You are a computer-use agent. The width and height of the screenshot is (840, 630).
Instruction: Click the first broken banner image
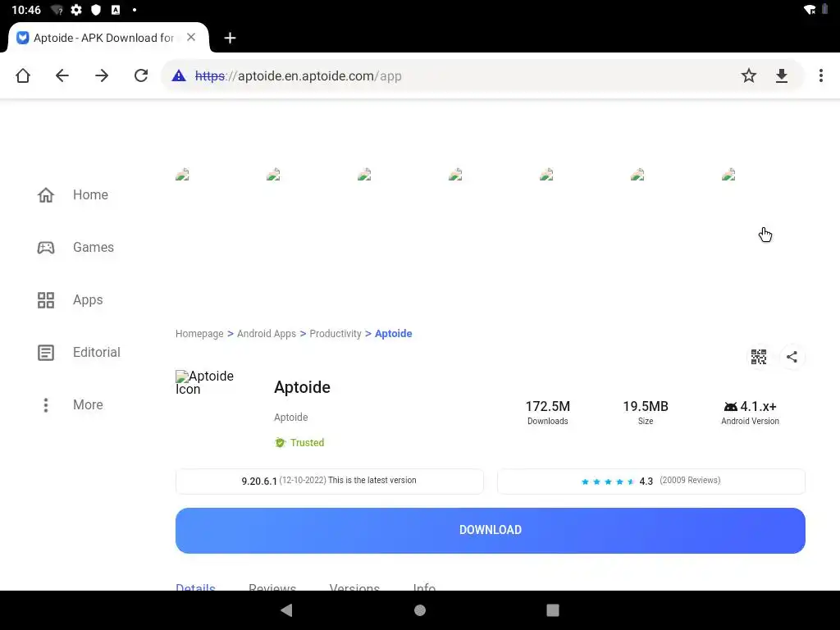[182, 174]
